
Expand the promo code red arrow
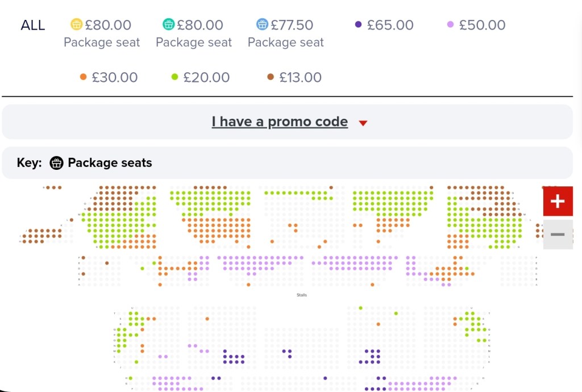(363, 123)
